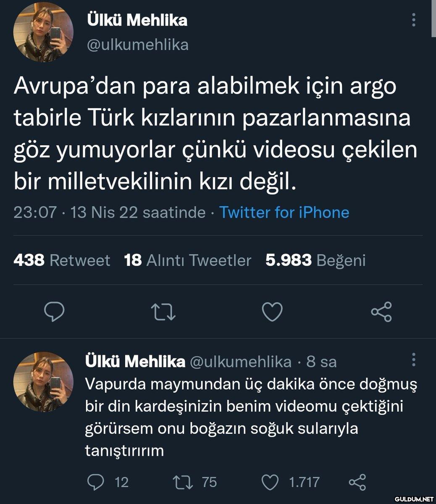Share the main tweet
The height and width of the screenshot is (504, 436).
[x=381, y=312]
